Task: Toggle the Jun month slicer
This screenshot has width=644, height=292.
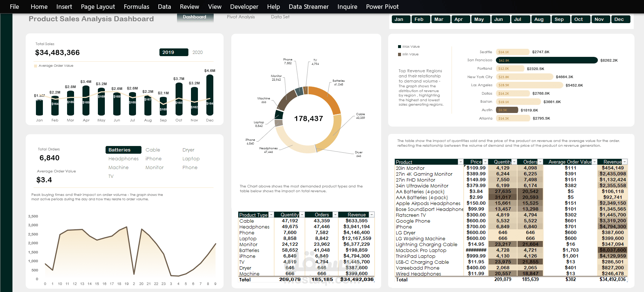Action: (501, 19)
